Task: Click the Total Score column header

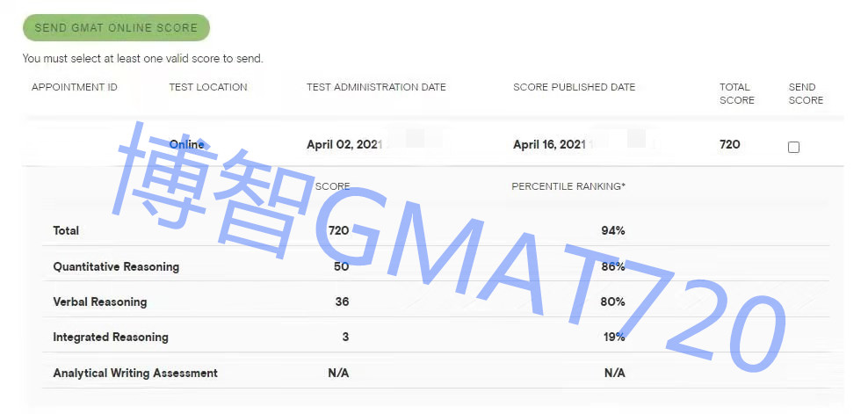Action: click(736, 93)
